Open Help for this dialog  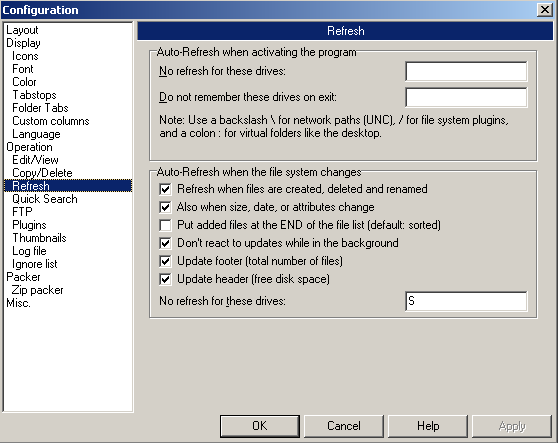click(x=428, y=426)
